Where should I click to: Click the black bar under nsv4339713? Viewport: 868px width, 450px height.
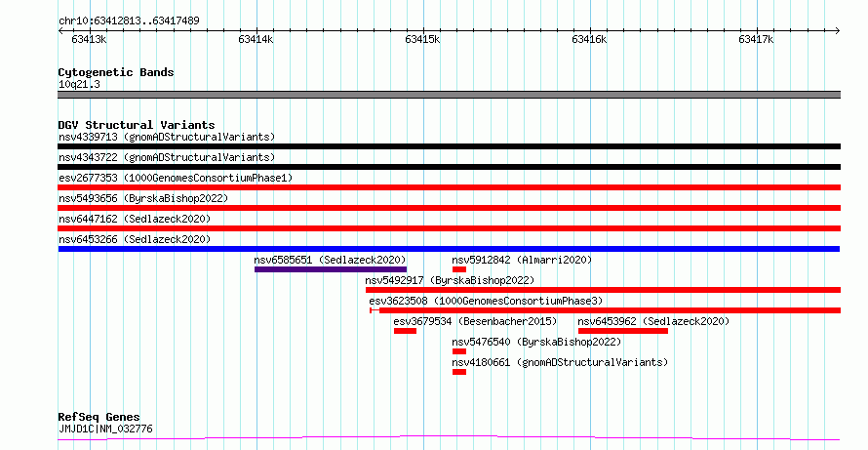click(x=449, y=146)
